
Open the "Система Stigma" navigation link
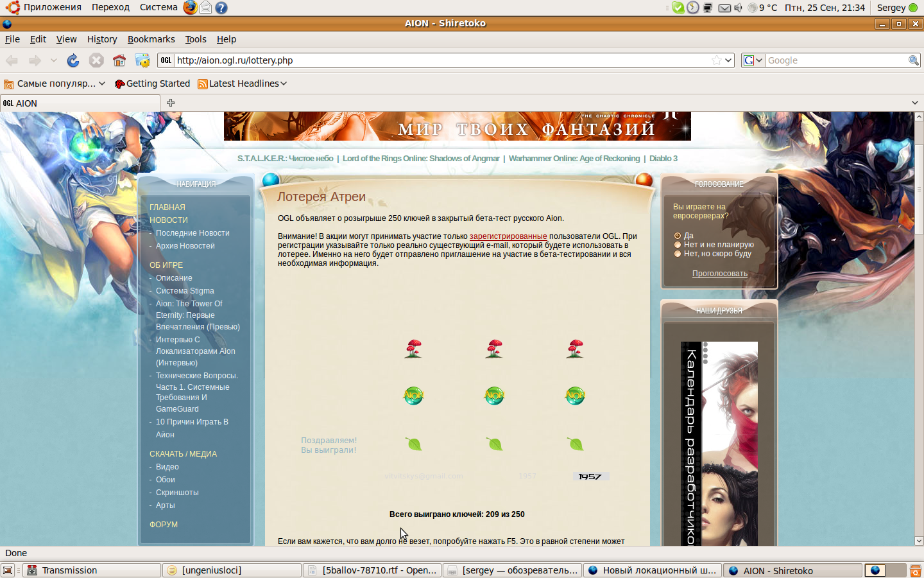(x=185, y=291)
